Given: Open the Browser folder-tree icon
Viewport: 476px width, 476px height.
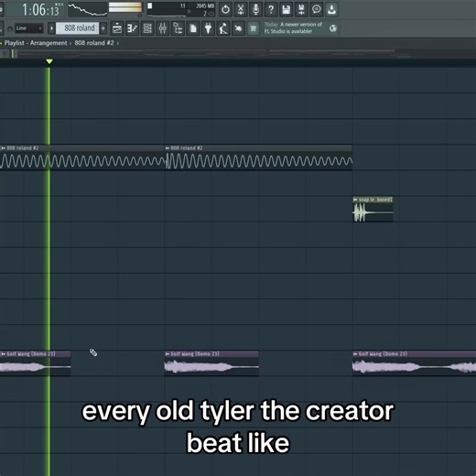Looking at the screenshot, I should tap(178, 28).
